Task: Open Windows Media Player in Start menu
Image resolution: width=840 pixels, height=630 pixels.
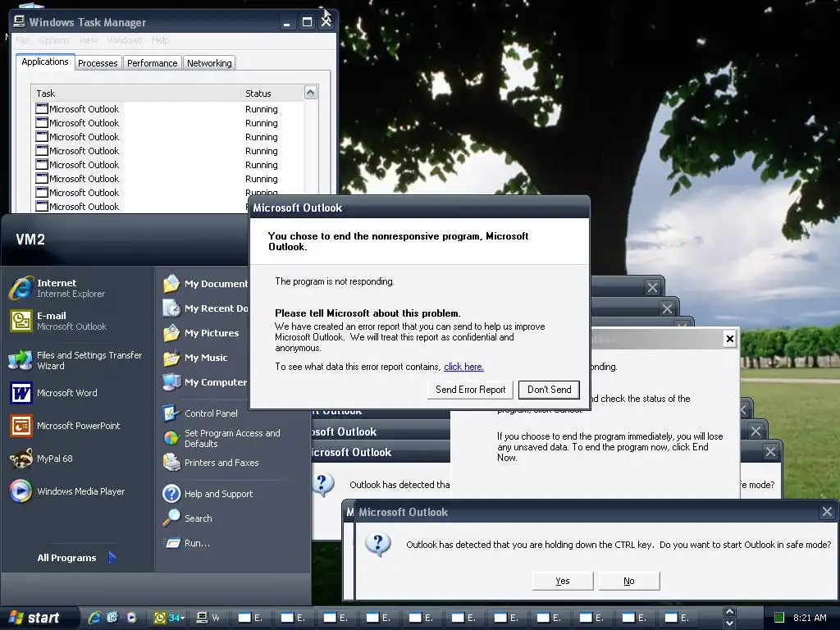Action: [67, 491]
